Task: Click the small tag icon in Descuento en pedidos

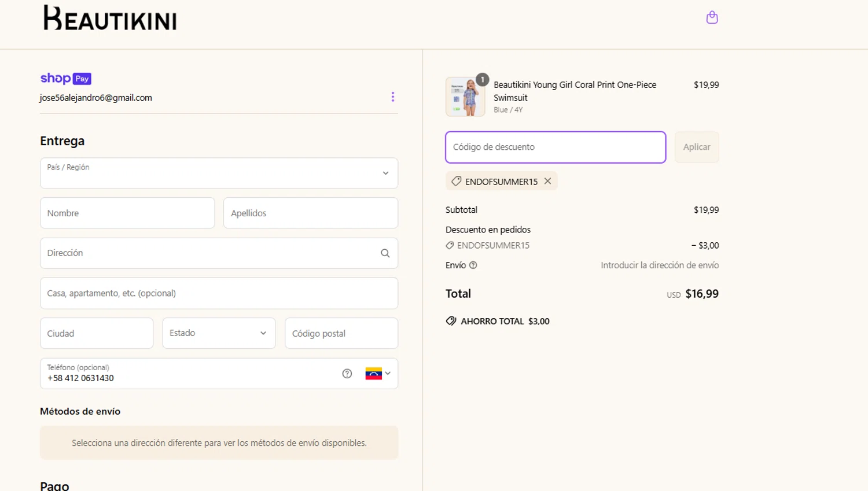Action: tap(450, 245)
